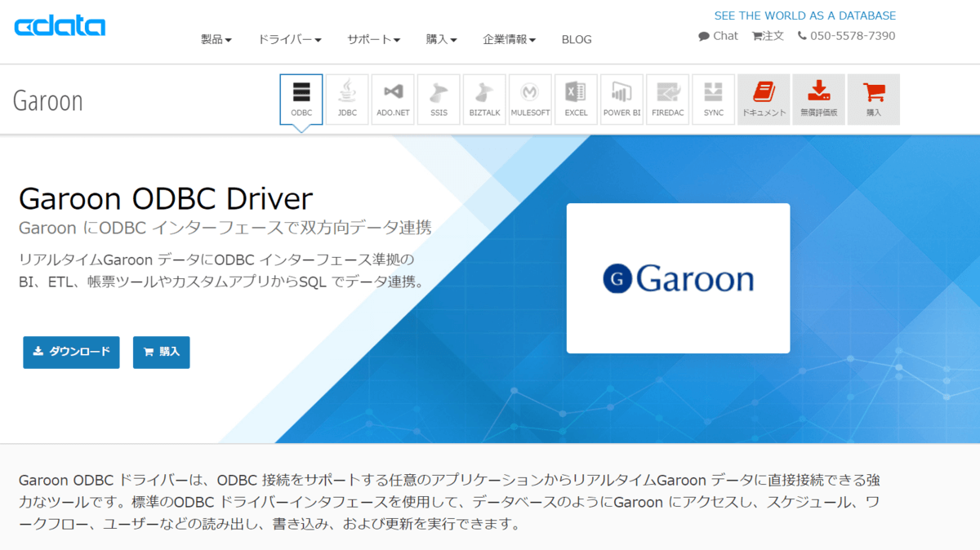
Task: Choose the Excel add-in tile
Action: (576, 99)
